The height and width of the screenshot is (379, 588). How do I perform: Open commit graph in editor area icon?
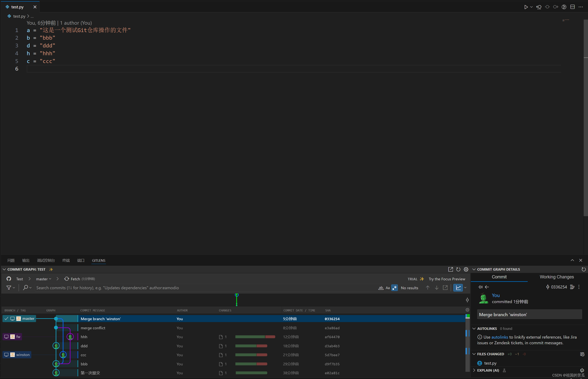[450, 269]
